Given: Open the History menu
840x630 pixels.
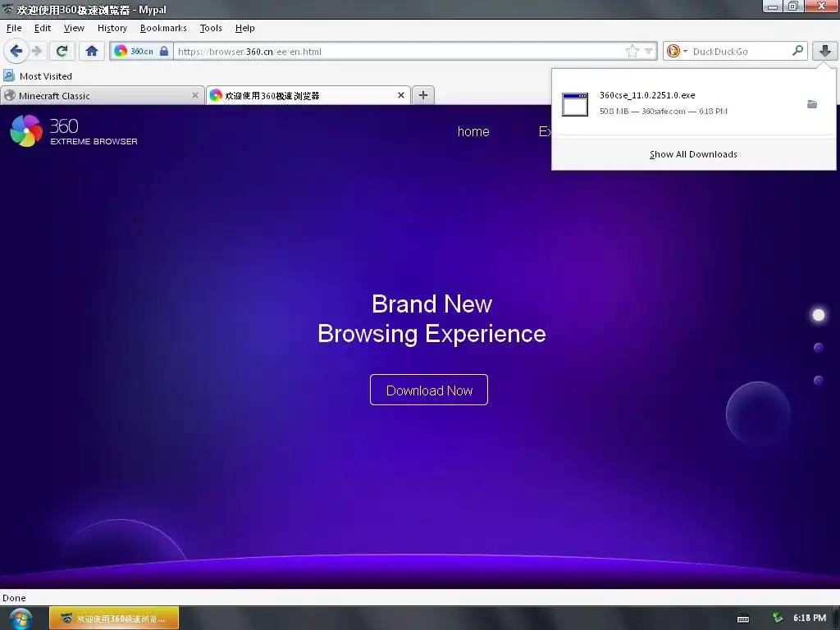Looking at the screenshot, I should click(x=112, y=28).
